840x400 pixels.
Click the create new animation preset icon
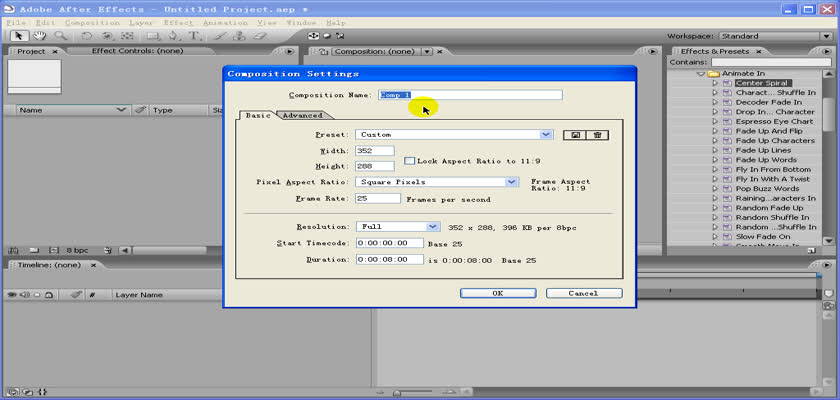812,250
